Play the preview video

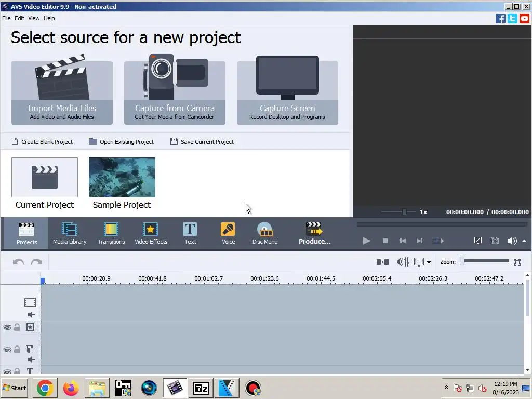click(x=366, y=241)
